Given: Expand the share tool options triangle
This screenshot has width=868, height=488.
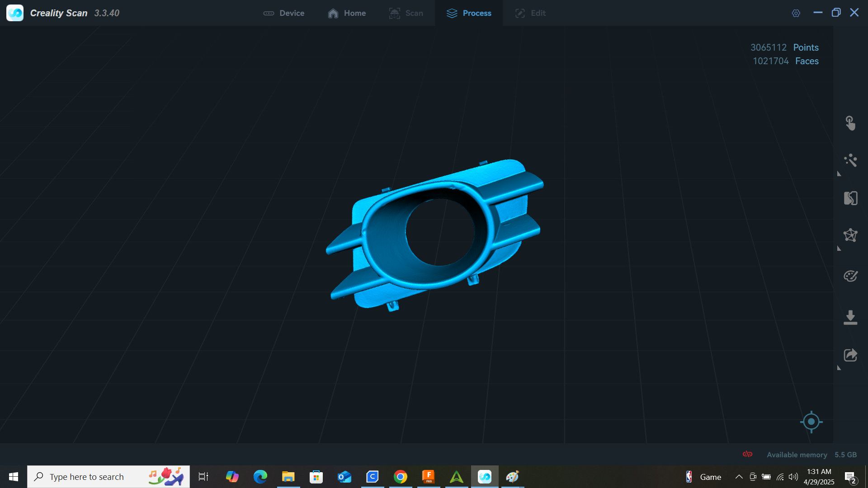Looking at the screenshot, I should [839, 368].
